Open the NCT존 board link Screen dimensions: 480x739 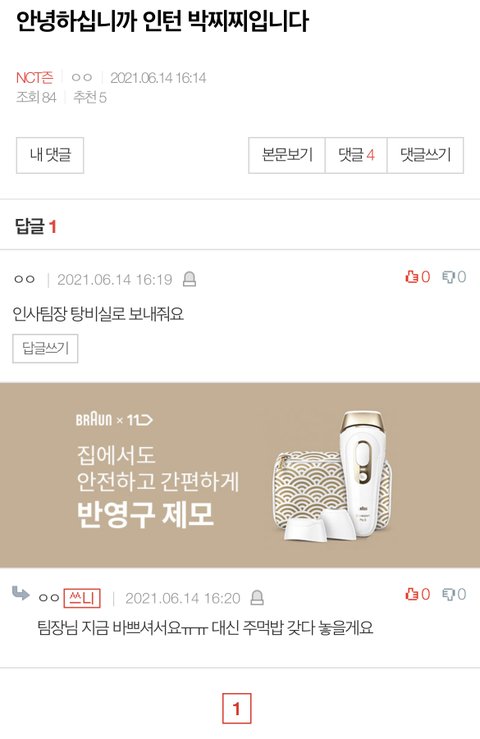pyautogui.click(x=34, y=77)
